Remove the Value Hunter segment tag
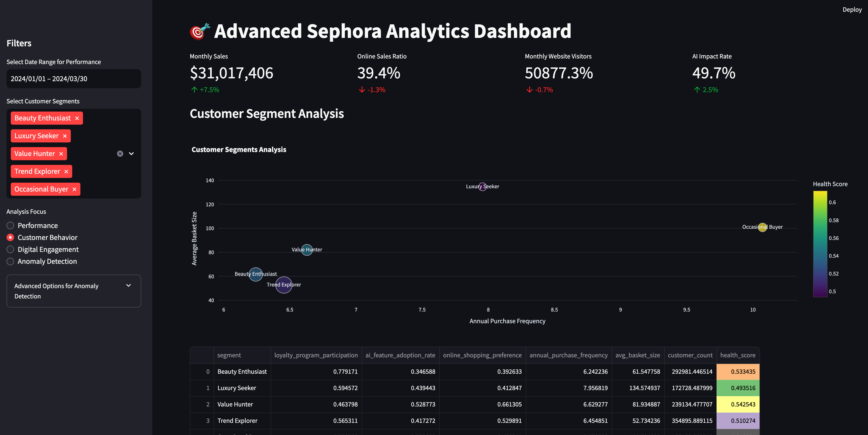 pyautogui.click(x=61, y=154)
